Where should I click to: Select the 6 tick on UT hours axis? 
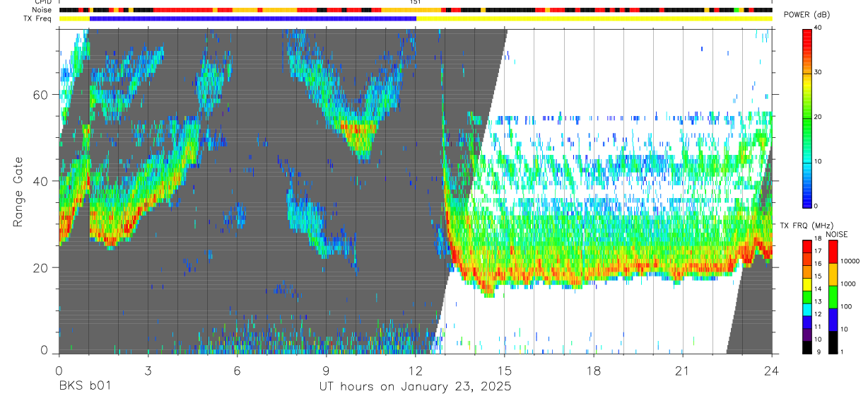click(x=237, y=371)
